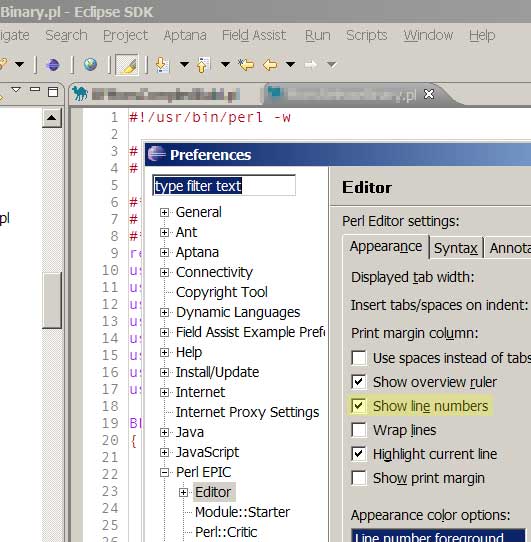The height and width of the screenshot is (542, 531).
Task: Open the Window menu
Action: [x=428, y=35]
